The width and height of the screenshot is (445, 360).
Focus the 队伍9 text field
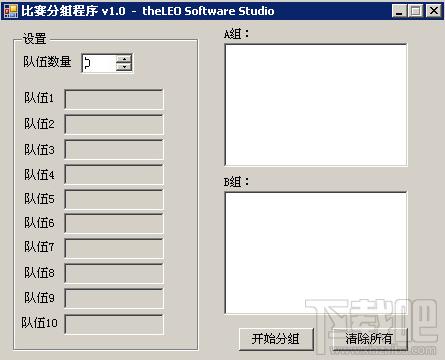[x=114, y=298]
